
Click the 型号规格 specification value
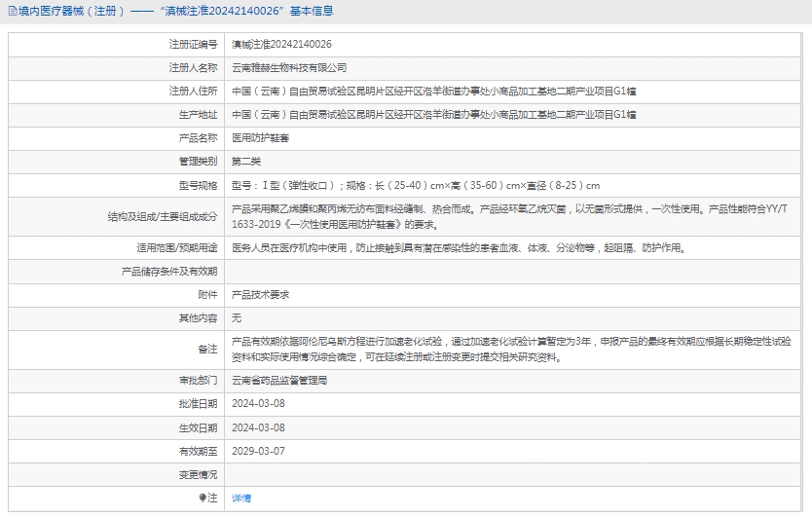coord(415,185)
